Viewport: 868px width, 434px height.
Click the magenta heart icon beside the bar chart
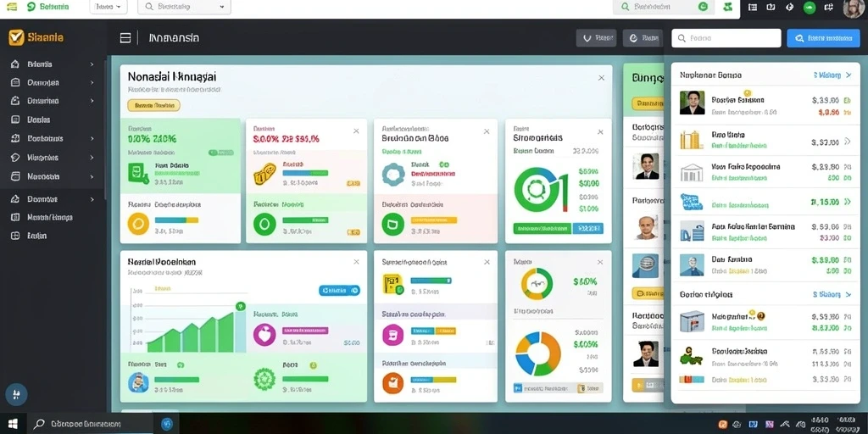click(264, 335)
